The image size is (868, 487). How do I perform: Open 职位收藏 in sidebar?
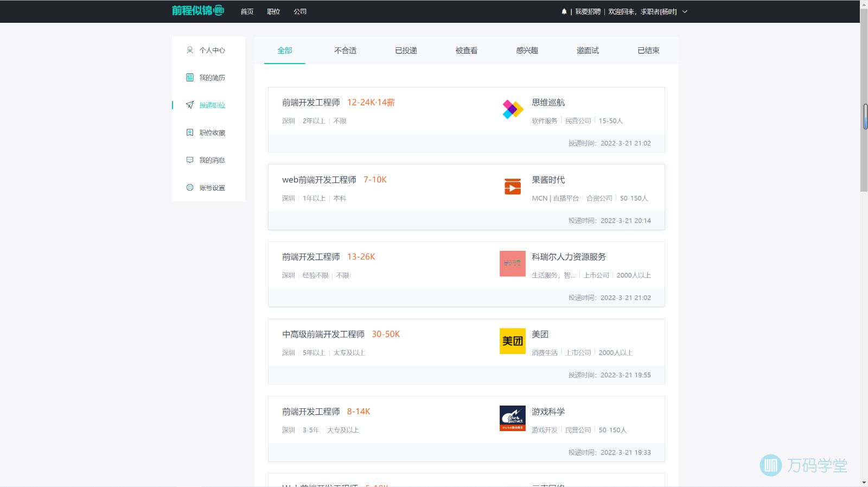pyautogui.click(x=212, y=132)
